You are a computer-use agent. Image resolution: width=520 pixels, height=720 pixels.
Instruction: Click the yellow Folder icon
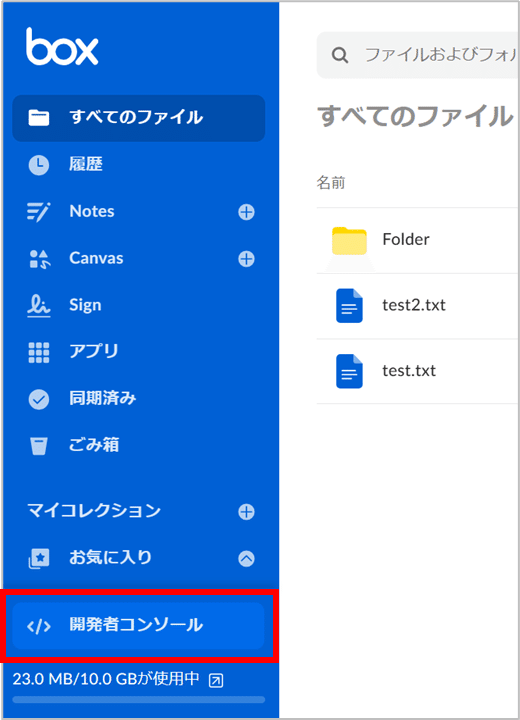pos(349,241)
